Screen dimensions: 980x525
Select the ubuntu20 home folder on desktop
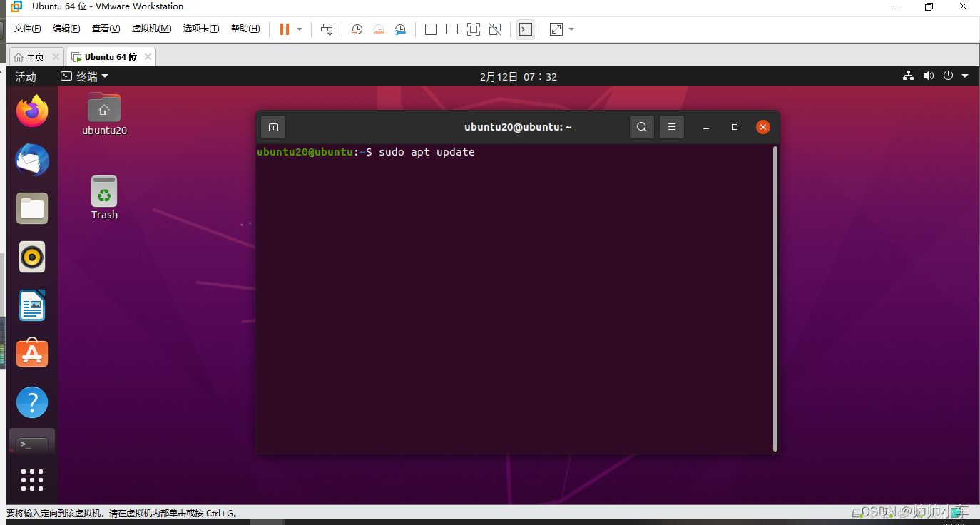click(x=104, y=114)
